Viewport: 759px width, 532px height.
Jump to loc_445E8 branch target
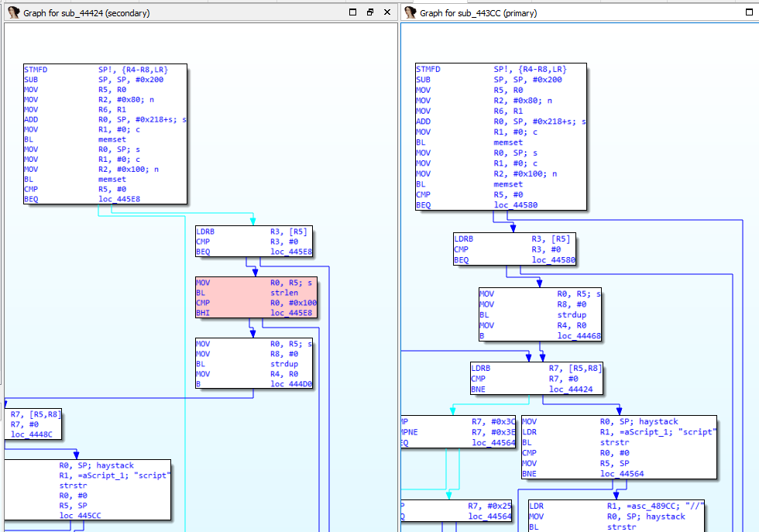tap(122, 199)
